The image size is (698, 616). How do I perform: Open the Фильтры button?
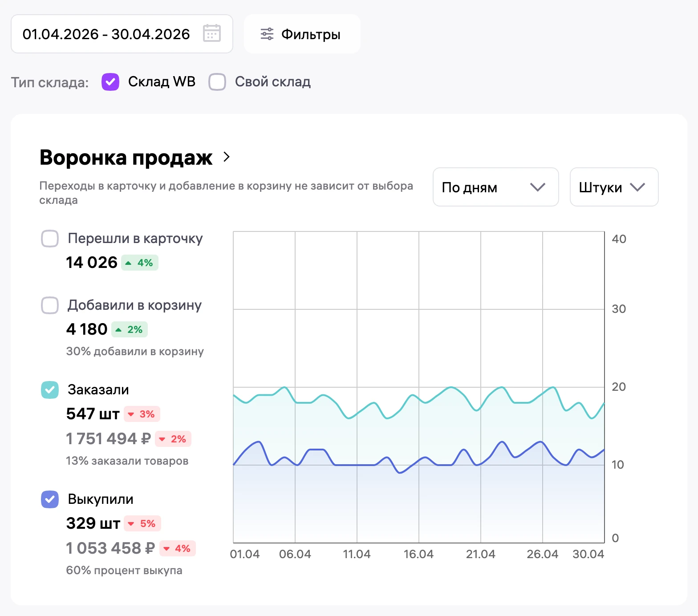pyautogui.click(x=302, y=34)
